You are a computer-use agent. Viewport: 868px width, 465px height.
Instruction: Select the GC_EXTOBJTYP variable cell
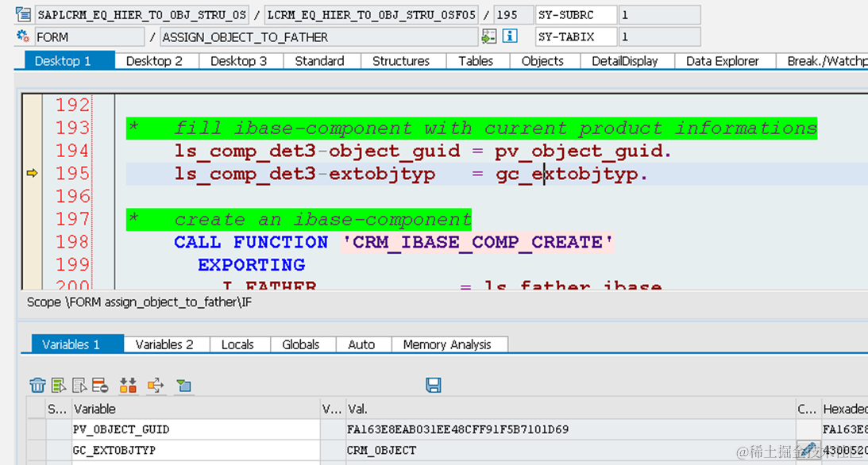coord(196,450)
